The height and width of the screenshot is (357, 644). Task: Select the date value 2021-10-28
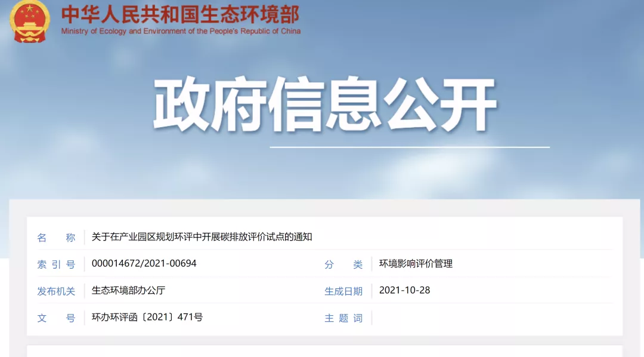click(404, 290)
